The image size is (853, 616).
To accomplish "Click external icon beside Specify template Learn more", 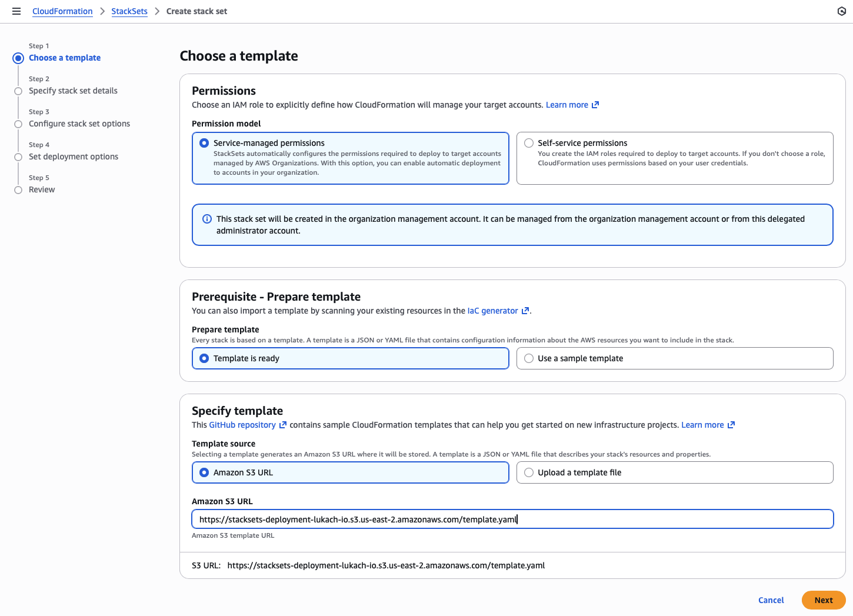I will (x=731, y=425).
